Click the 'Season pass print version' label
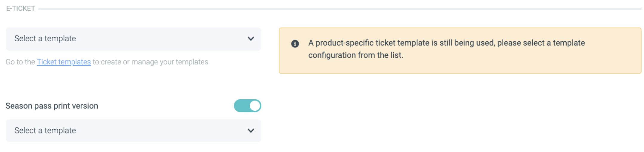 tap(52, 106)
